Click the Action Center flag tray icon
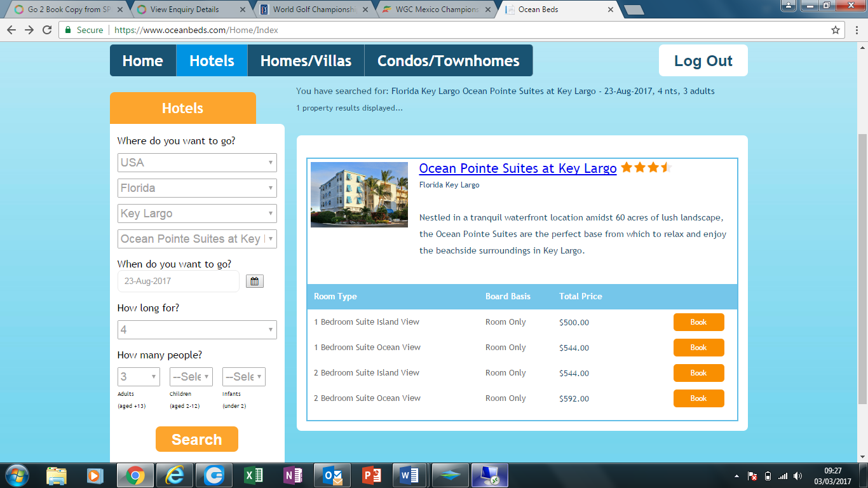Viewport: 868px width, 488px height. pyautogui.click(x=752, y=476)
